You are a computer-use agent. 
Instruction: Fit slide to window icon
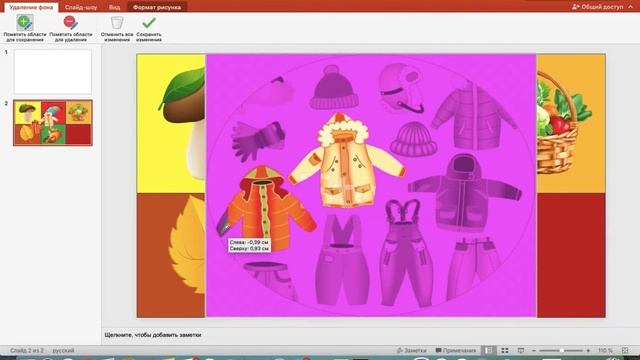pos(625,351)
